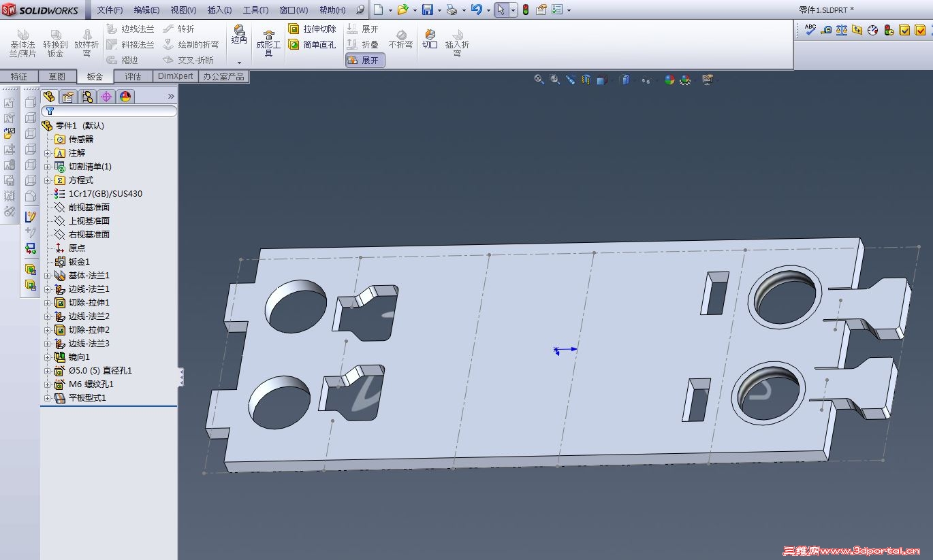Open the dropdown under the 边角 tool
The width and height of the screenshot is (933, 560).
pos(239,62)
